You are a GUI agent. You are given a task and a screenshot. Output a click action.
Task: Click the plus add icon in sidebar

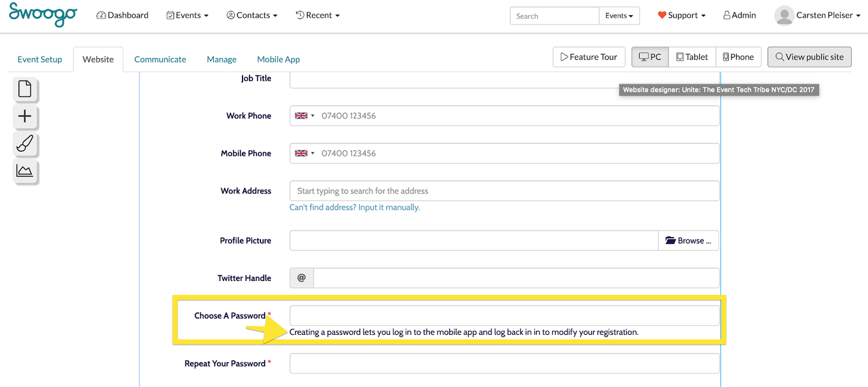[x=25, y=116]
